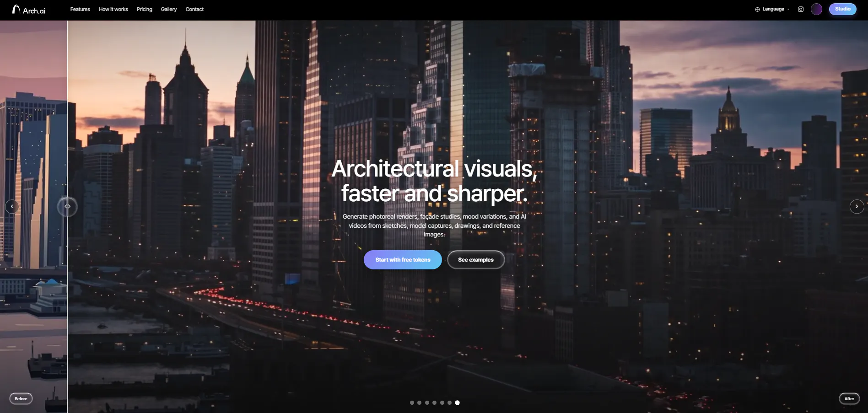Open the Contact menu item

[x=194, y=9]
